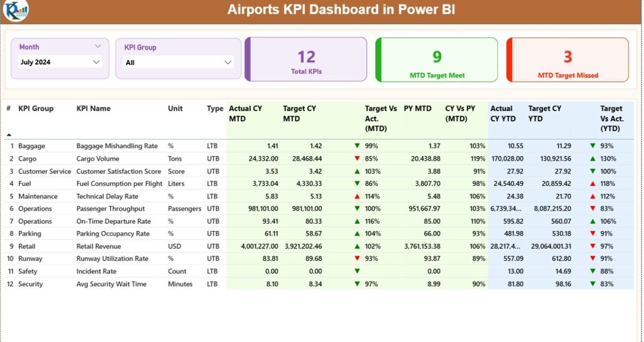The width and height of the screenshot is (644, 342).
Task: Collapse the Month slicer using the header chevron
Action: click(x=97, y=46)
